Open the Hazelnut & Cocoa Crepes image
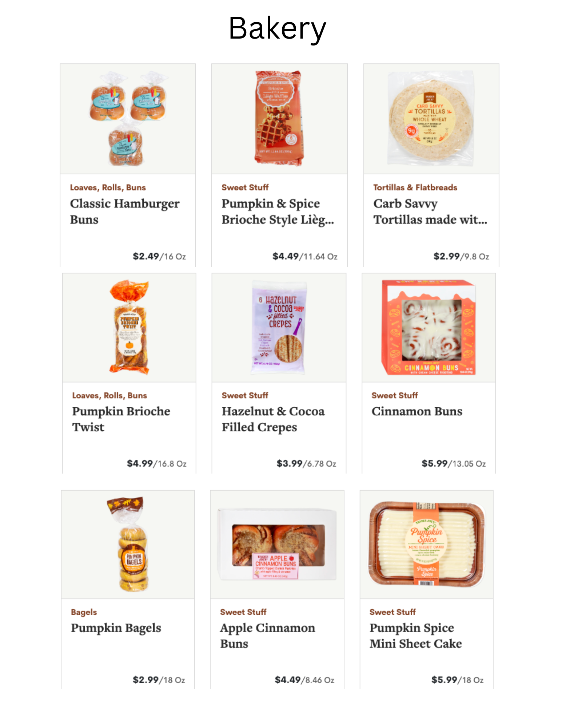Viewport: 562px width, 728px height. (x=279, y=327)
